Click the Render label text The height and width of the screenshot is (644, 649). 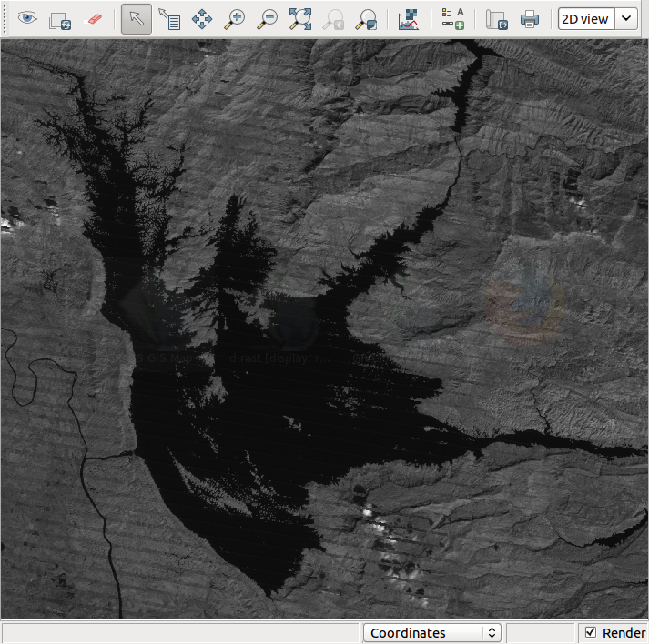click(x=624, y=633)
